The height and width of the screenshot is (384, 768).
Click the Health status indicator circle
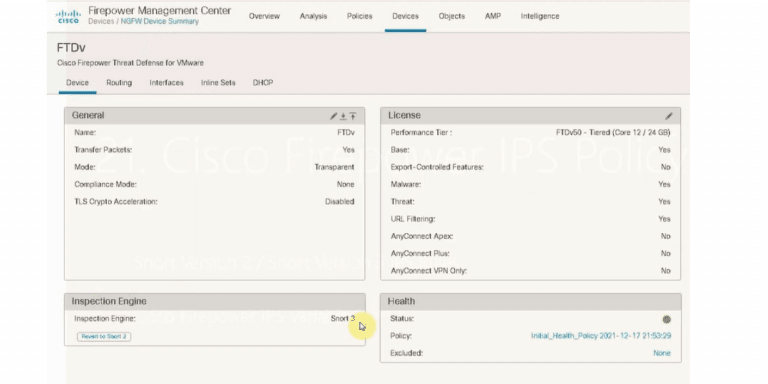[666, 319]
